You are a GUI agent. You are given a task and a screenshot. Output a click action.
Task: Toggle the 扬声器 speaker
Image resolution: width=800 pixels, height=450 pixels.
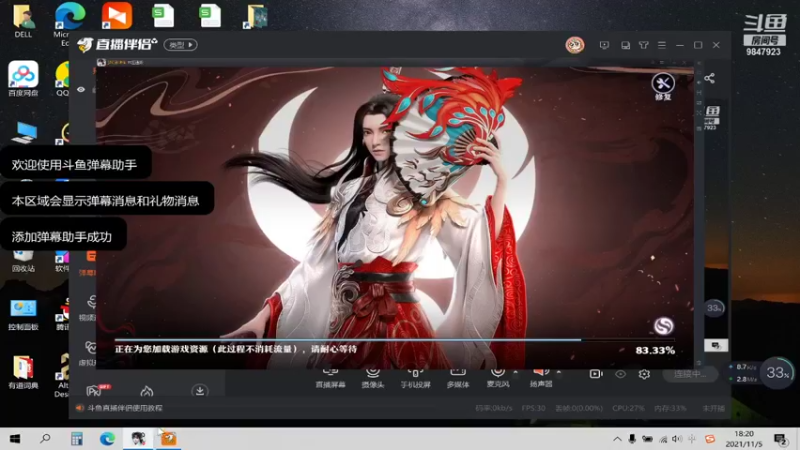[x=541, y=378]
